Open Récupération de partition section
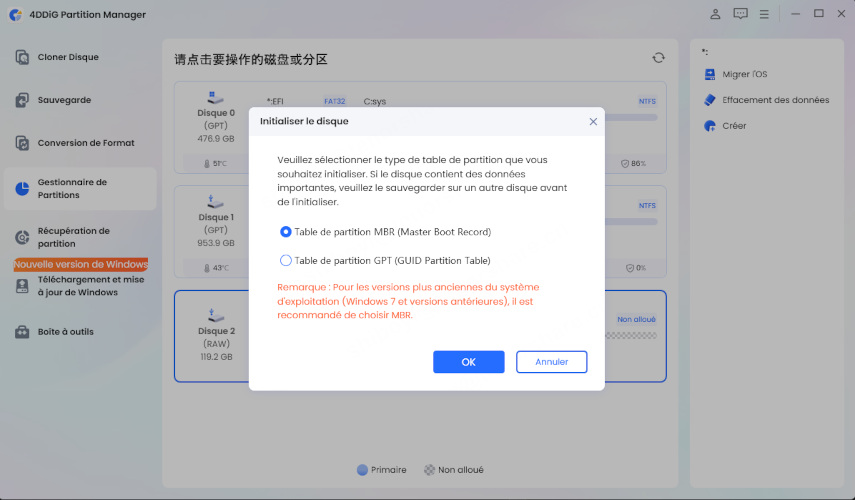This screenshot has width=855, height=500. 74,237
